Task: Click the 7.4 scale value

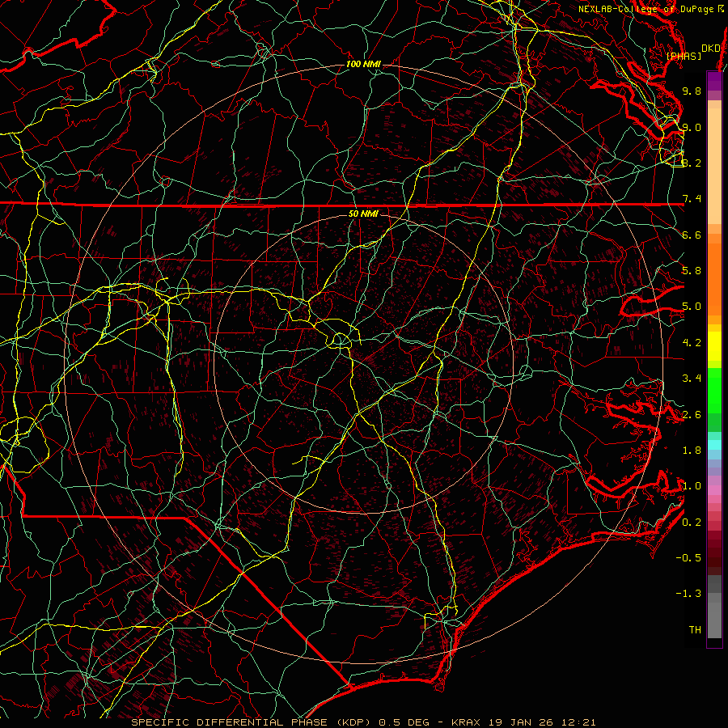Action: (692, 199)
